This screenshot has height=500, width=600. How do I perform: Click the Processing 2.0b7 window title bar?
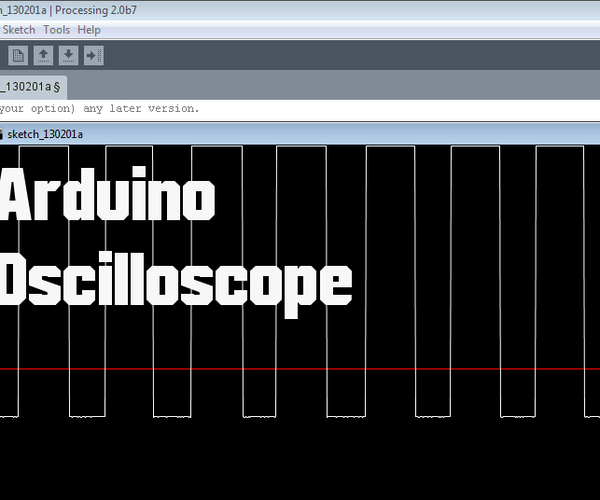[300, 10]
